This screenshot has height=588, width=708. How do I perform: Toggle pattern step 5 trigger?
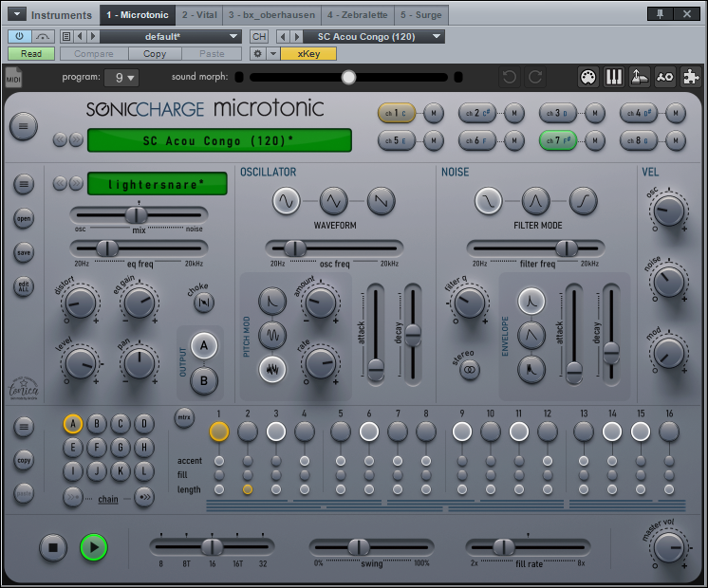point(341,432)
